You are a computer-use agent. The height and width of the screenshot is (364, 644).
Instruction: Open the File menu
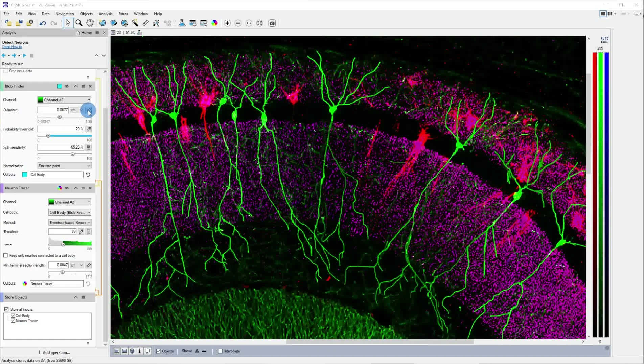point(6,14)
